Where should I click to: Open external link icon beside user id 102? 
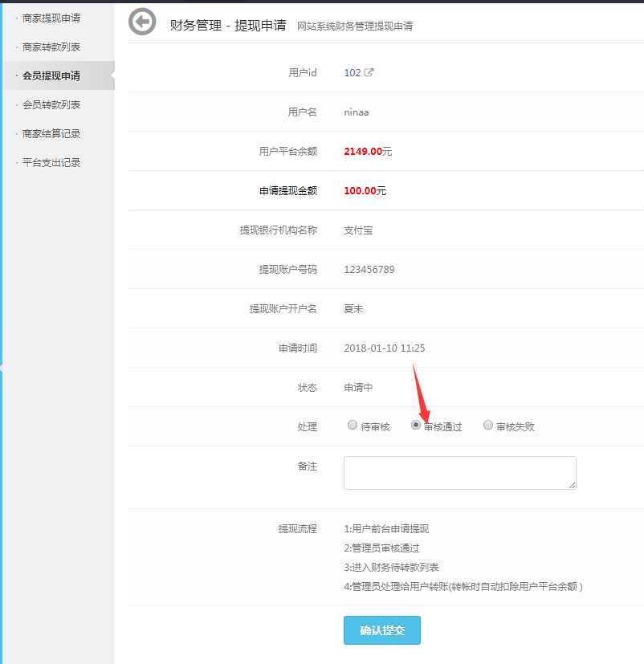[369, 72]
